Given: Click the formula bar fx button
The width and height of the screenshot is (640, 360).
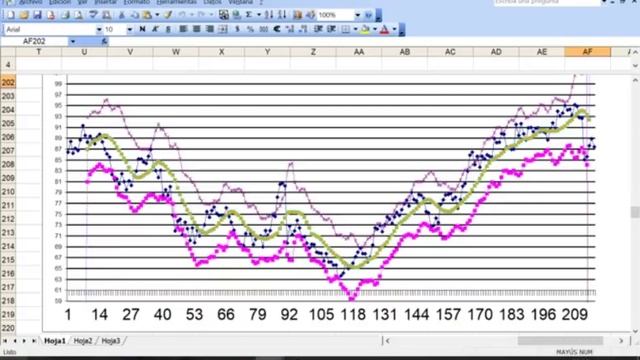Looking at the screenshot, I should tap(104, 41).
